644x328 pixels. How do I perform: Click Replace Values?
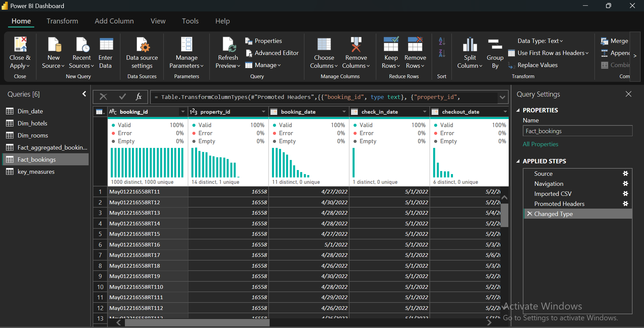click(x=533, y=65)
